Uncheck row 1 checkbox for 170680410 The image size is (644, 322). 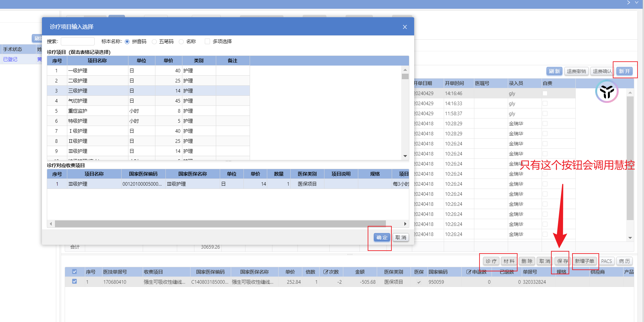click(x=74, y=281)
